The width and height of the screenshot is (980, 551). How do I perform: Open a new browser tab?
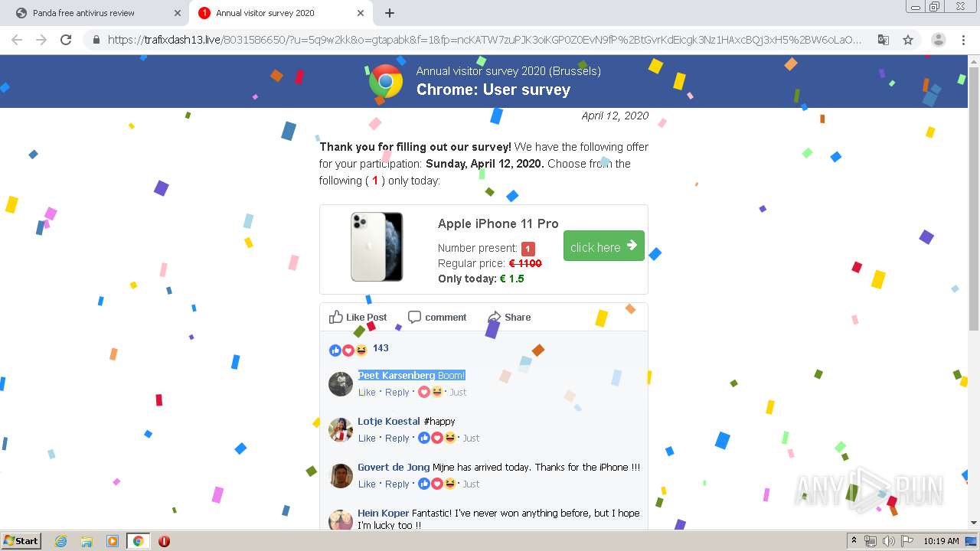390,13
